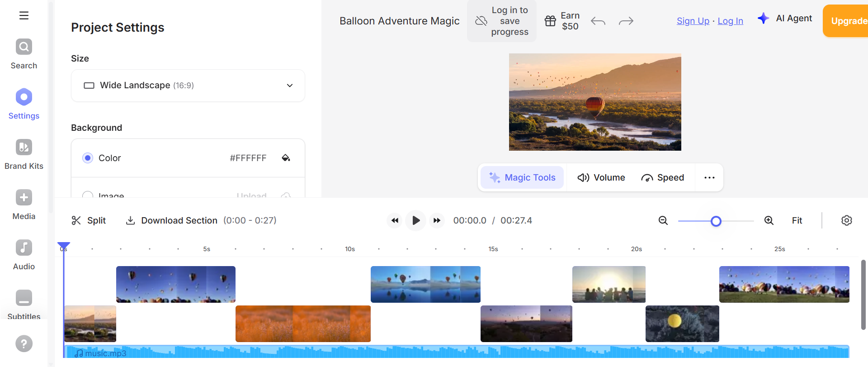
Task: Click the Balloon Adventure Magic project title
Action: tap(400, 21)
